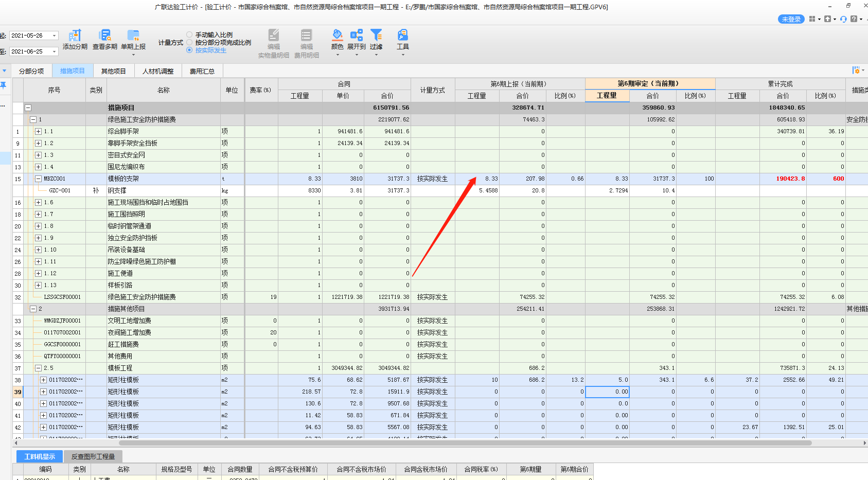Click the question mark help icon
Image resolution: width=868 pixels, height=480 pixels.
click(854, 19)
